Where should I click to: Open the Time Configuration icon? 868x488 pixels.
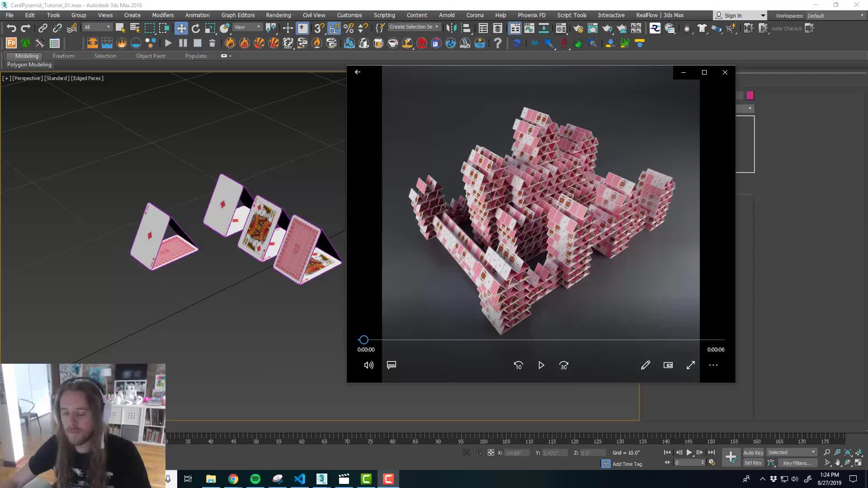pyautogui.click(x=712, y=463)
